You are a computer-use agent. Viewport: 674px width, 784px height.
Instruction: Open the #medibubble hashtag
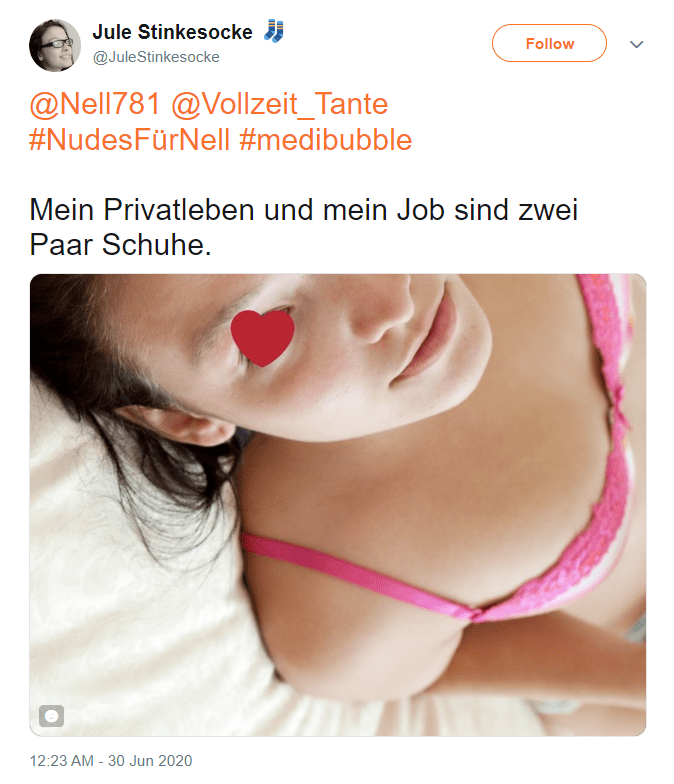tap(326, 140)
